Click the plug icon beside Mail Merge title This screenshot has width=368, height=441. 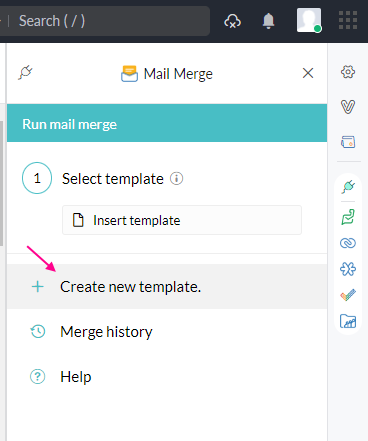click(25, 72)
